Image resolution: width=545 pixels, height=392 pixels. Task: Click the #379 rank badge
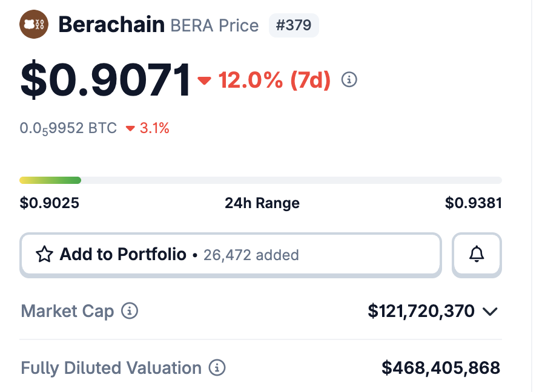tap(294, 25)
